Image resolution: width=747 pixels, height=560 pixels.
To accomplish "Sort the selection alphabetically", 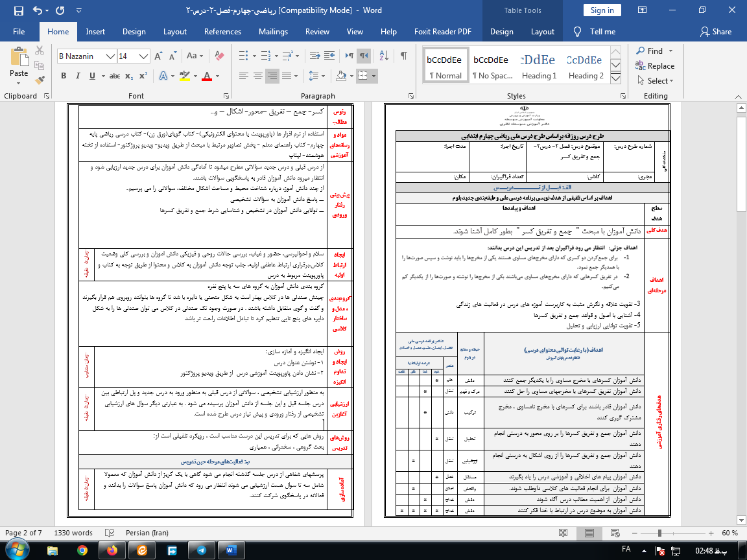I will [384, 56].
